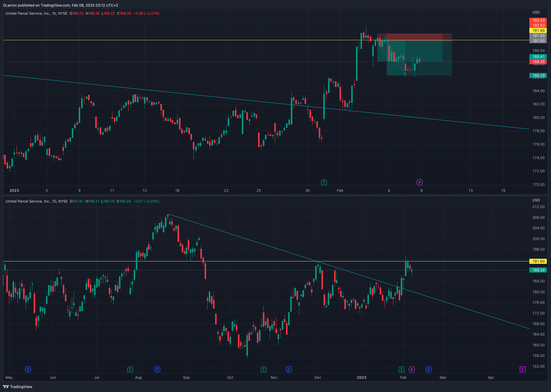
Task: Click the red 188.35 current price label
Action: tap(538, 62)
